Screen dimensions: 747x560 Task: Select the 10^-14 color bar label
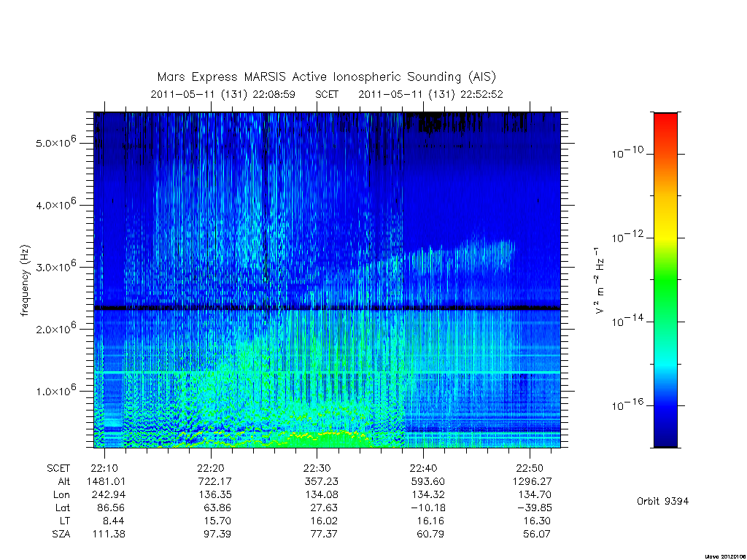[627, 321]
